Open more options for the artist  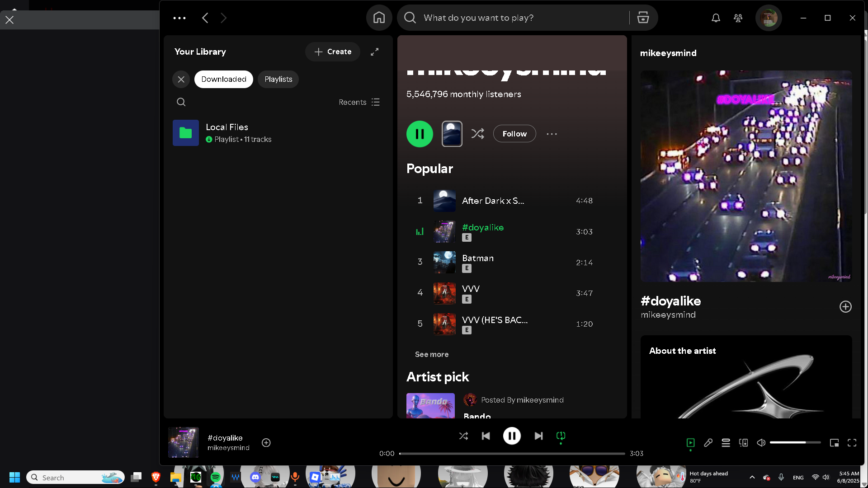tap(552, 134)
